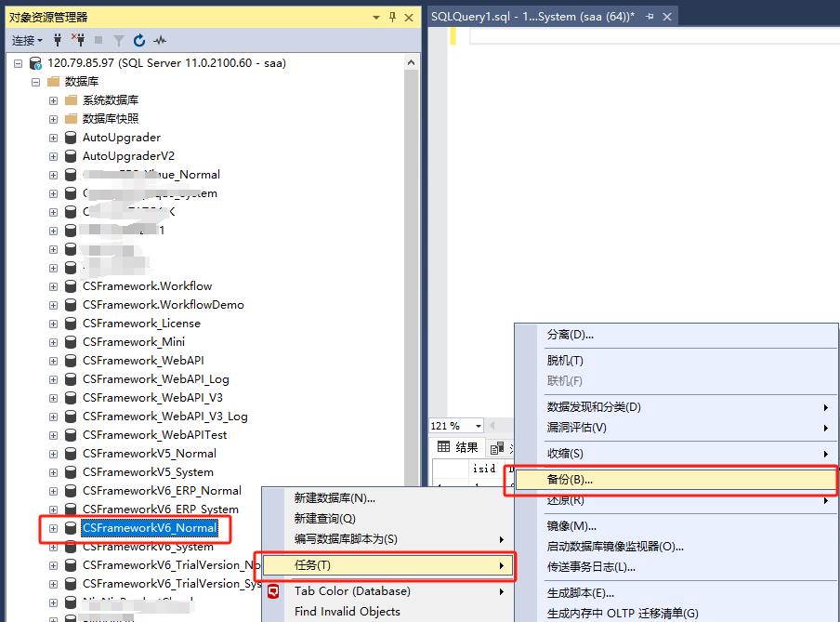Expand the CSFrameworkV6_Normal database node
Viewport: 840px width, 622px height.
(53, 528)
